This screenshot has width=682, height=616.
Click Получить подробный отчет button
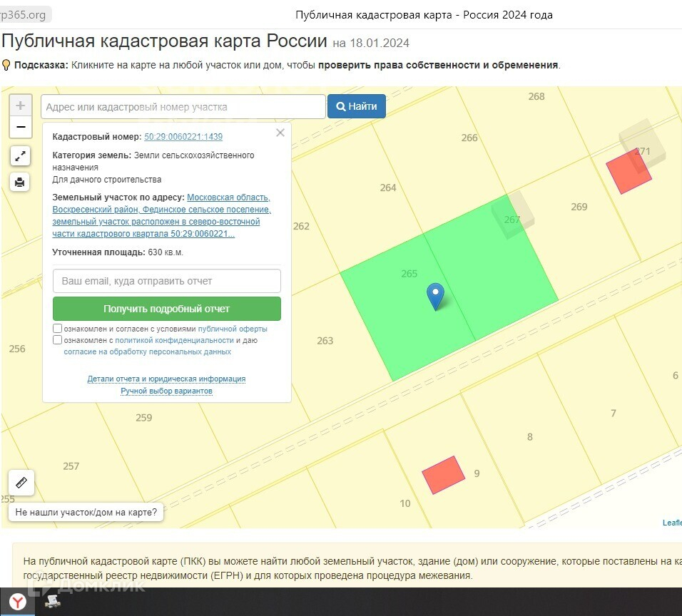[167, 309]
